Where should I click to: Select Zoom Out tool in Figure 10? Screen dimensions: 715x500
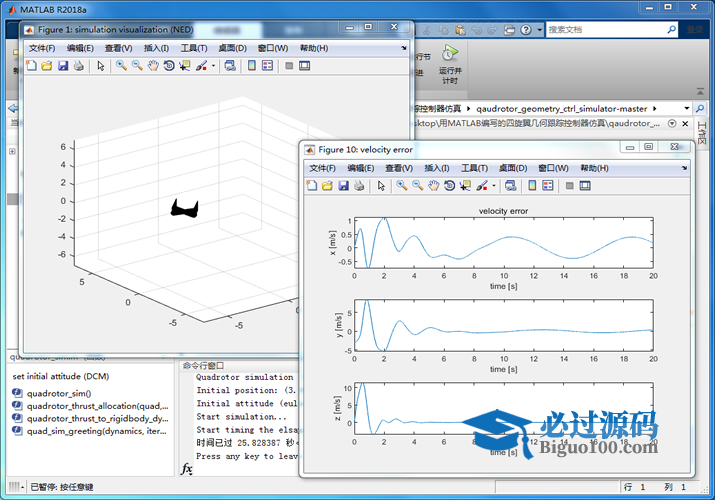tap(418, 186)
